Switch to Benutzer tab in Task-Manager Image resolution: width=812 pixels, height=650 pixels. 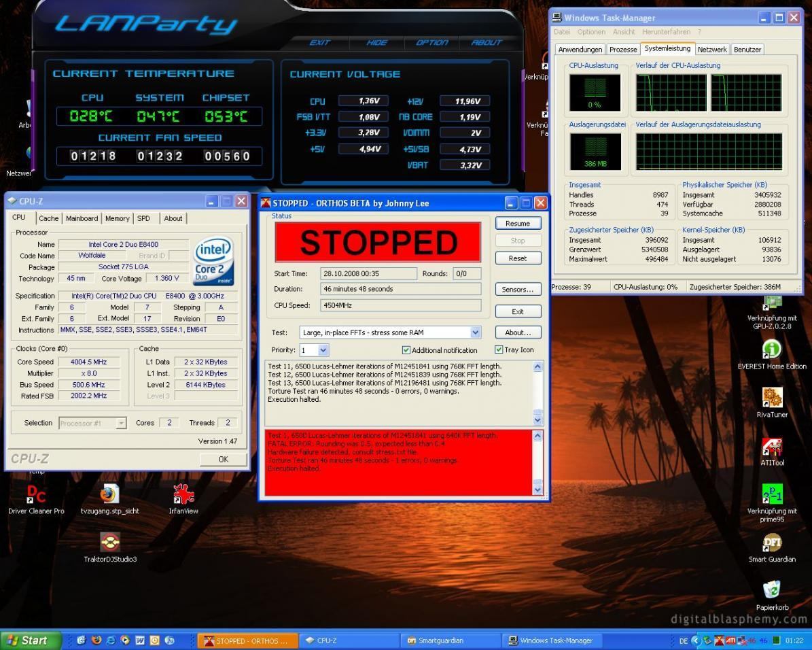click(747, 49)
